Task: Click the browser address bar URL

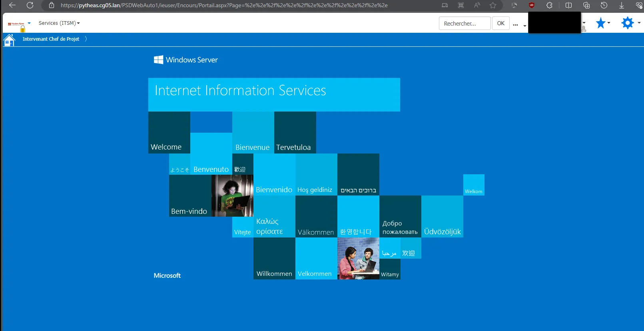Action: (x=224, y=5)
